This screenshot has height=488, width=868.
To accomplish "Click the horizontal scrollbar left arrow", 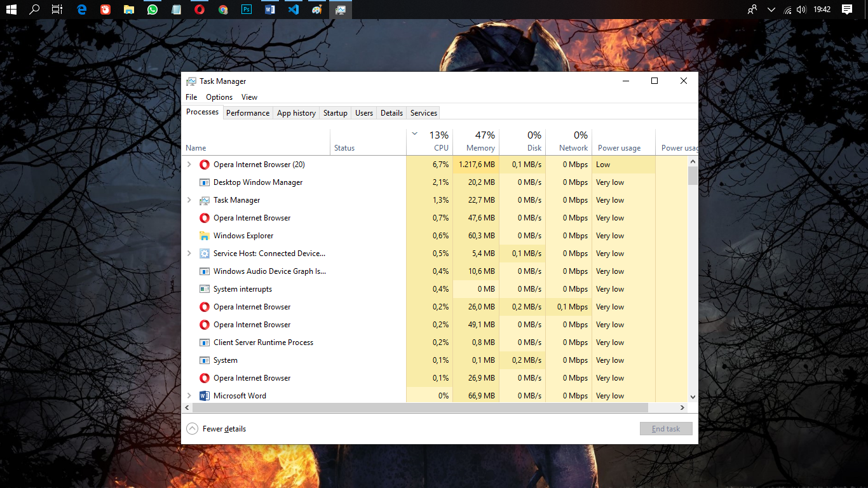I will (187, 407).
